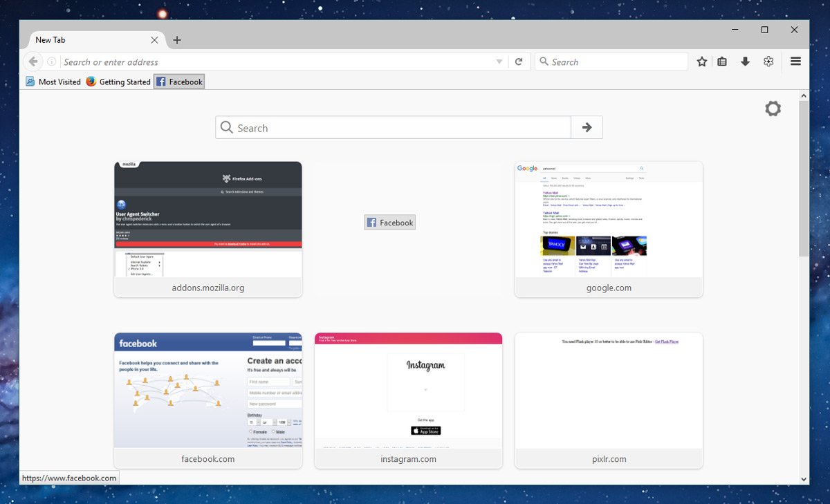830x504 pixels.
Task: Click the dragged Facebook bookmark chip
Action: click(390, 223)
